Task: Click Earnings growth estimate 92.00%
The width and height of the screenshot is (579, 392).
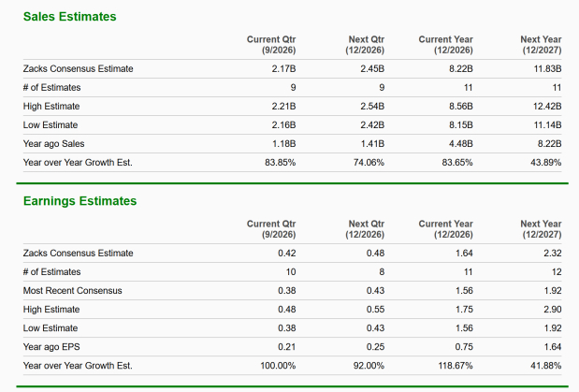Action: pyautogui.click(x=369, y=366)
